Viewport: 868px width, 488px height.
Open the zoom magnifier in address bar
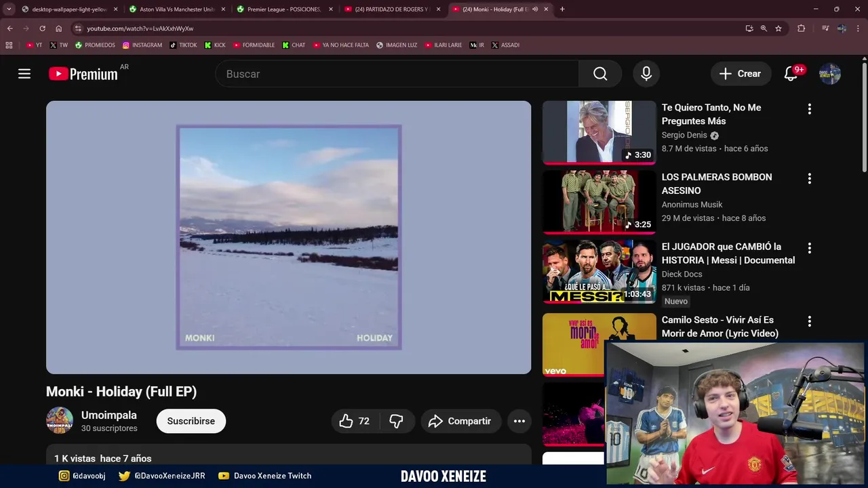coord(764,28)
